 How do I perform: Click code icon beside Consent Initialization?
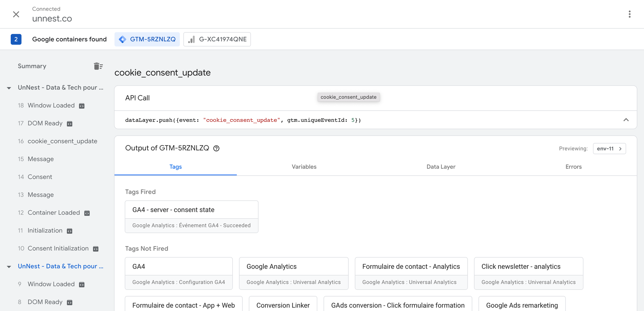coord(96,249)
